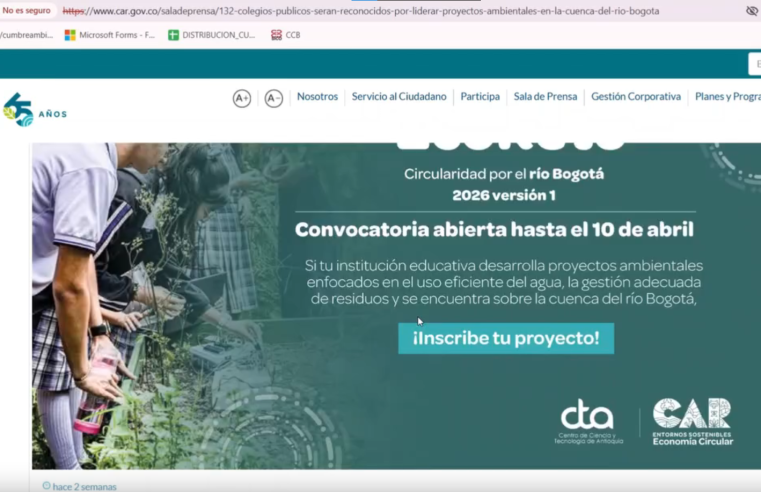Viewport: 761px width, 492px height.
Task: Click the CAR 65 Años logo
Action: (x=35, y=110)
